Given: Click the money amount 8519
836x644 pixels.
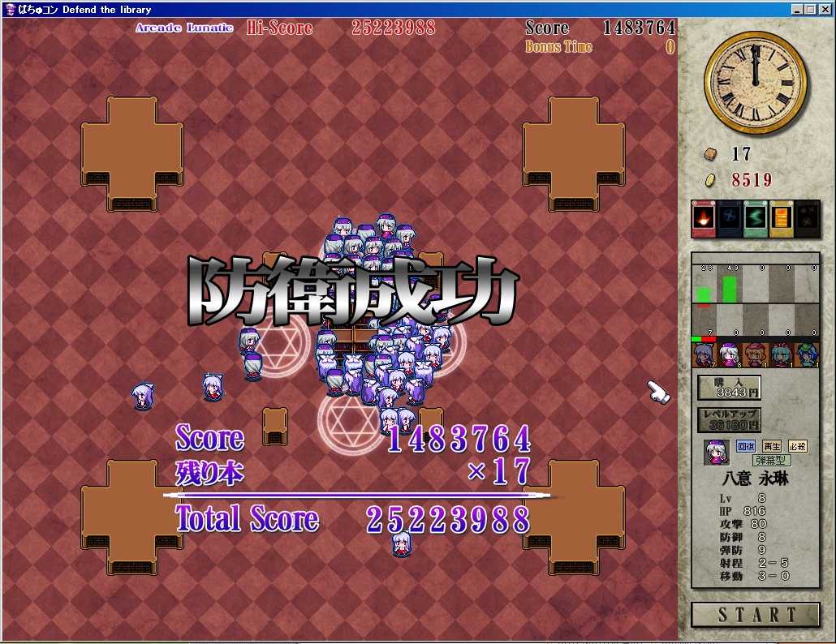Looking at the screenshot, I should (x=752, y=180).
